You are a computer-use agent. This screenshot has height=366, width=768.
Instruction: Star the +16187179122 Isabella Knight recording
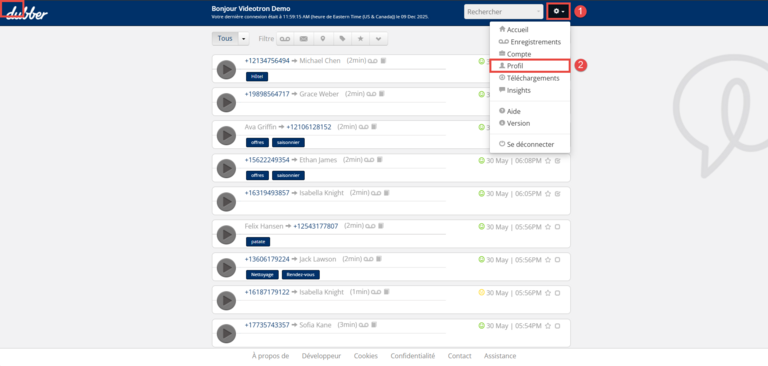click(x=548, y=293)
